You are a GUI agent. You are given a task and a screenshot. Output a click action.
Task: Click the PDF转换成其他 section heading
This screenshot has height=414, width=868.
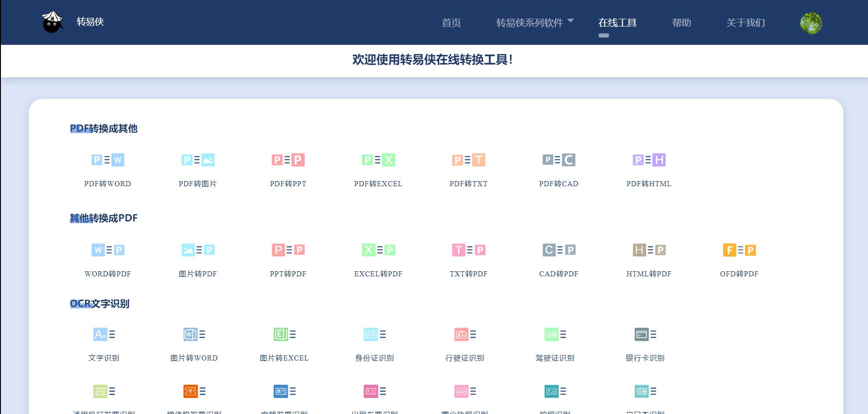[x=104, y=129]
